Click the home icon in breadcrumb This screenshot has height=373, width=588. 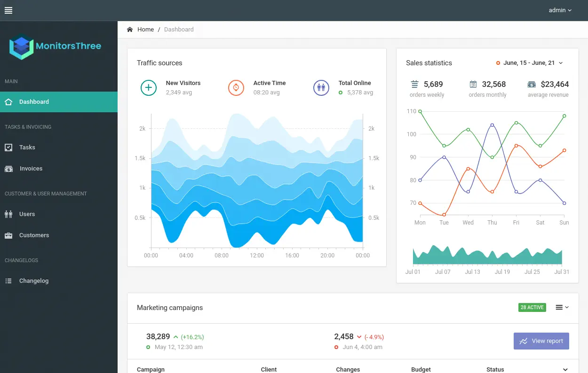(130, 30)
